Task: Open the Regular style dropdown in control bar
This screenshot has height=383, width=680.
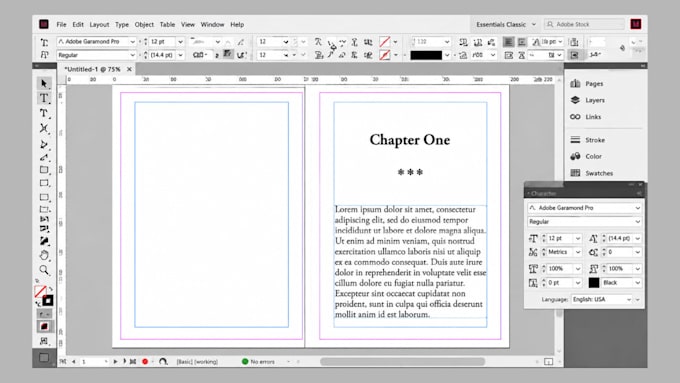Action: 132,55
